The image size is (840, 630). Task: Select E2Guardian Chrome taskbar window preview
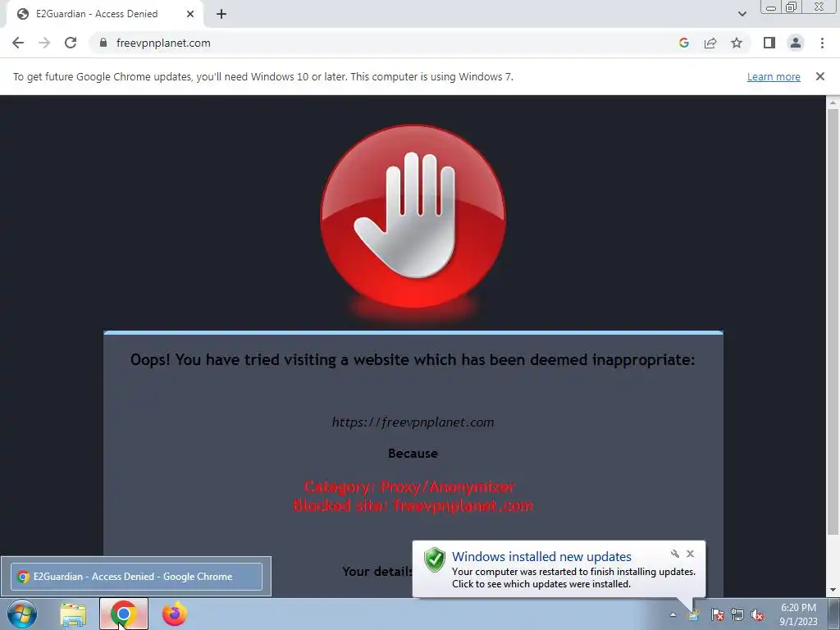pyautogui.click(x=137, y=577)
